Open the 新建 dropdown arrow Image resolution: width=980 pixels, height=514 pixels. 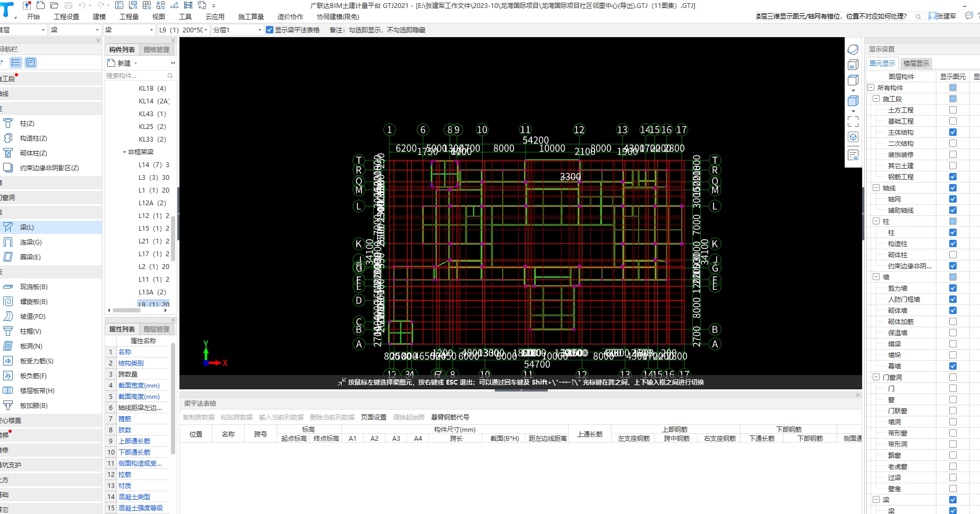(x=136, y=63)
